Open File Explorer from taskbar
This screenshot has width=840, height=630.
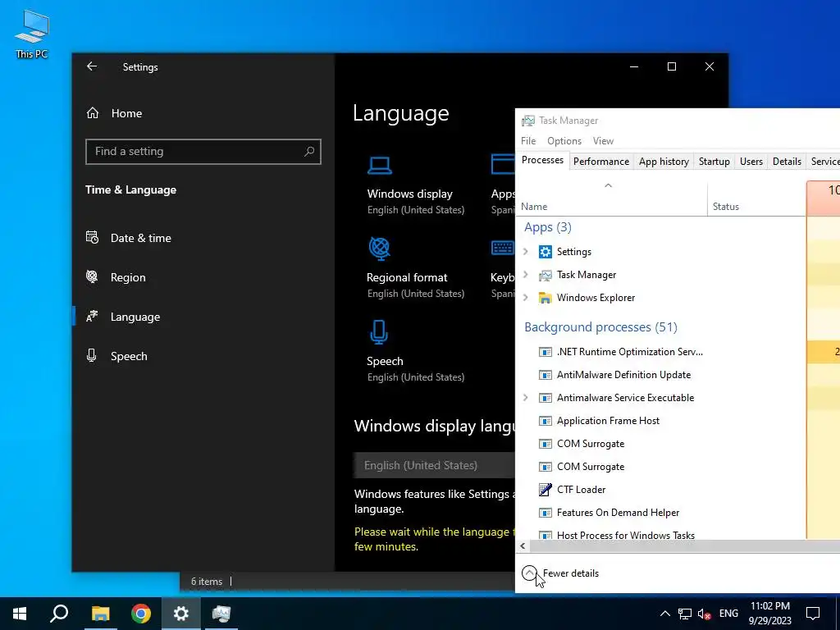pyautogui.click(x=100, y=614)
